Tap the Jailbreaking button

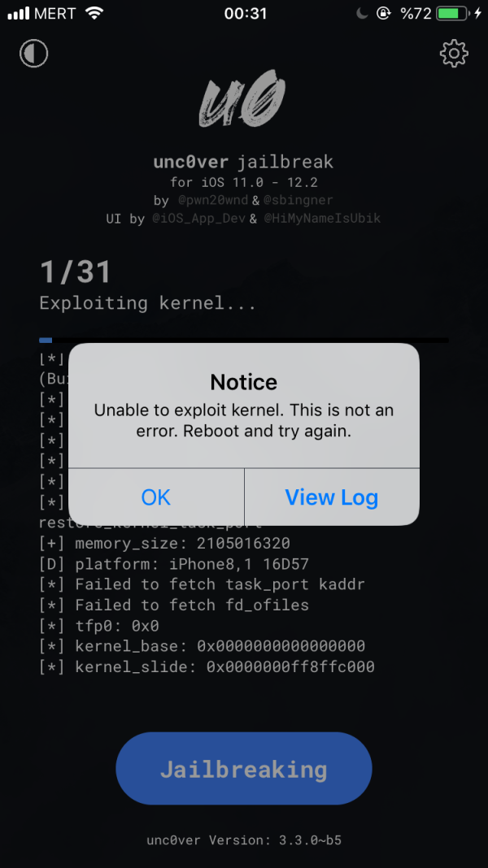pos(244,768)
